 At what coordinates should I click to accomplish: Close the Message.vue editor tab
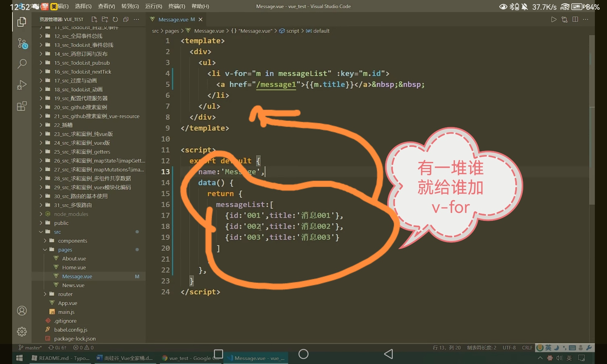[200, 19]
